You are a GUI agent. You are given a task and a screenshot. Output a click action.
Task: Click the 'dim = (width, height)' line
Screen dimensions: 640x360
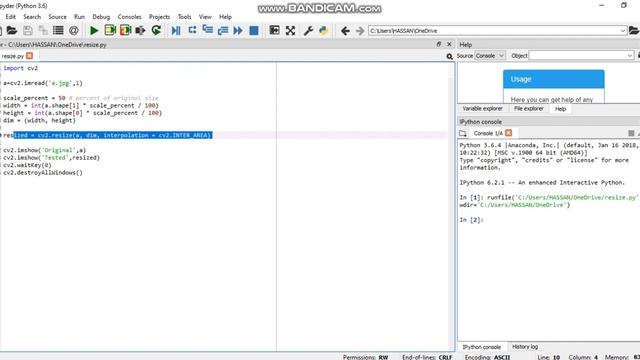pyautogui.click(x=39, y=120)
